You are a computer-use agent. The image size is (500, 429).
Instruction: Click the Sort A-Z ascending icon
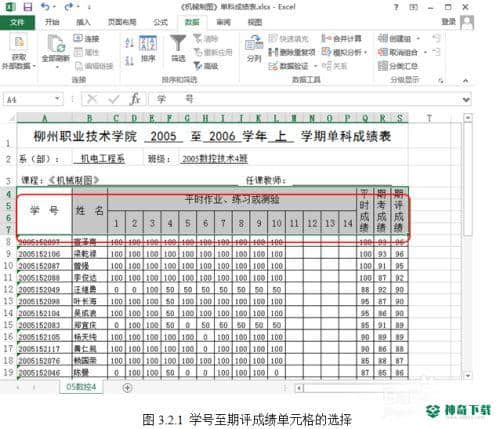(129, 43)
